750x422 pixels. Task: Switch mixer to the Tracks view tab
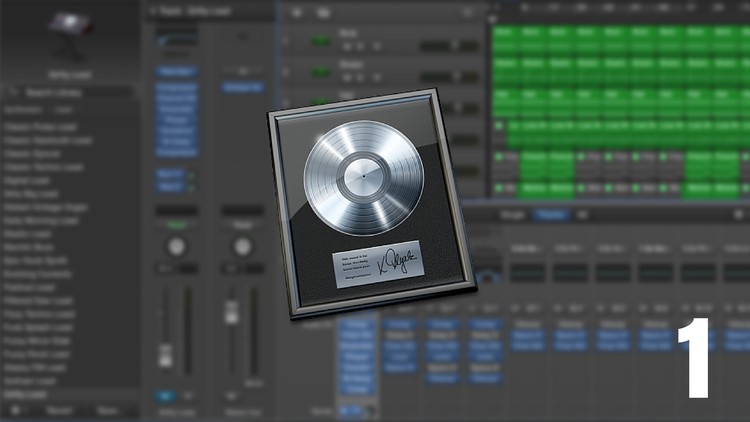(551, 215)
